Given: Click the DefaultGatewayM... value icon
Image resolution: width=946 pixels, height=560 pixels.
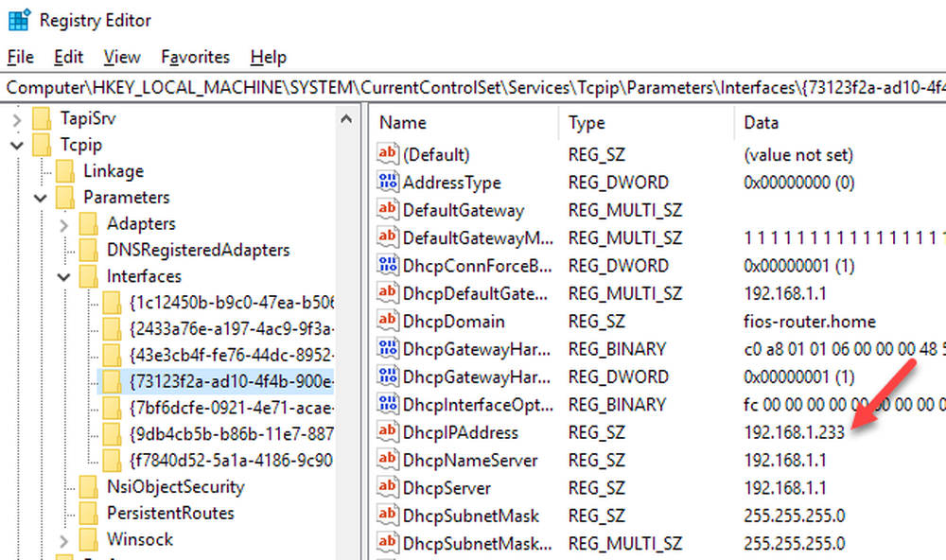Looking at the screenshot, I should [387, 237].
